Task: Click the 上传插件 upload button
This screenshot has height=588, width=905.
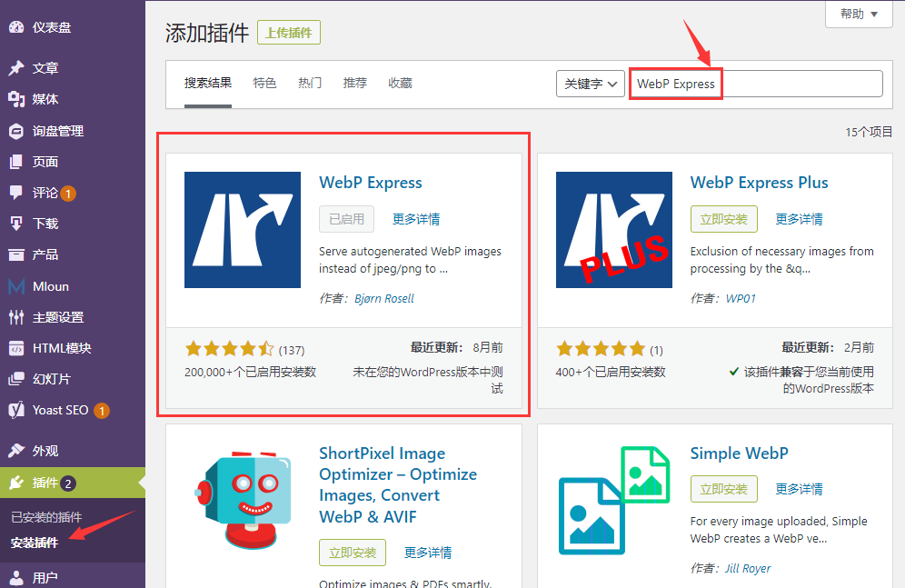Action: coord(289,33)
